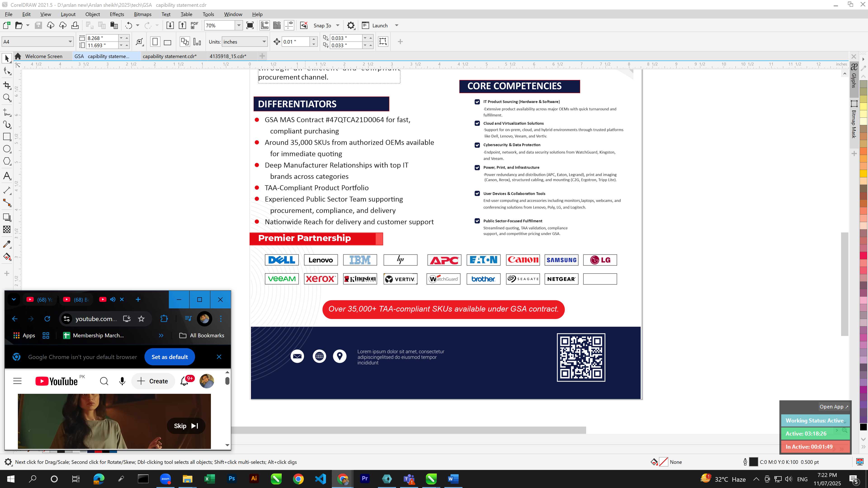
Task: Click the page width 8.268 field
Action: 102,38
